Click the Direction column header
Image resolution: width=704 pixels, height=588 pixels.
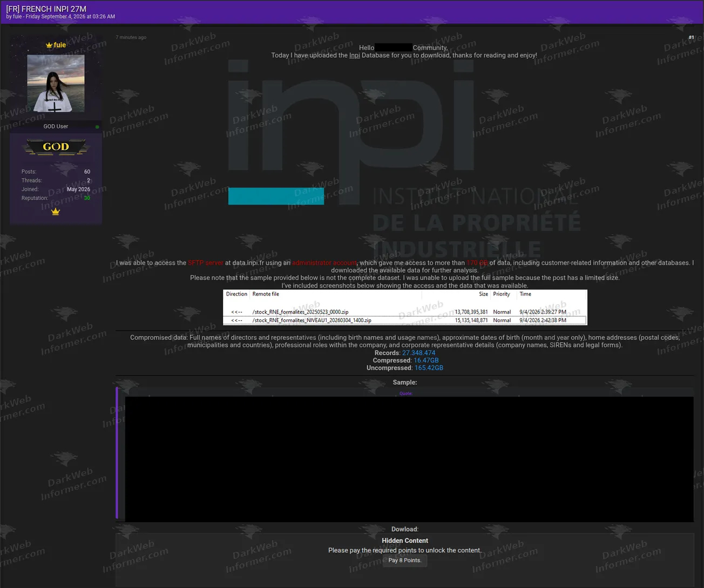click(x=236, y=294)
